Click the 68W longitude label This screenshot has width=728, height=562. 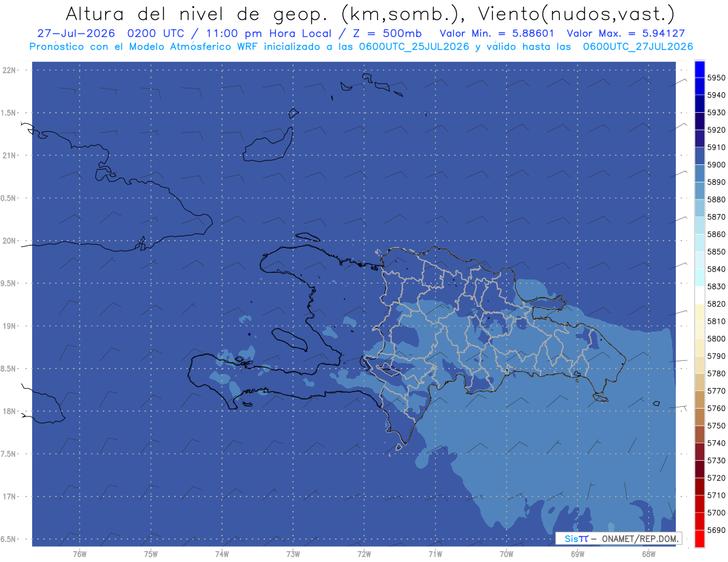click(649, 554)
